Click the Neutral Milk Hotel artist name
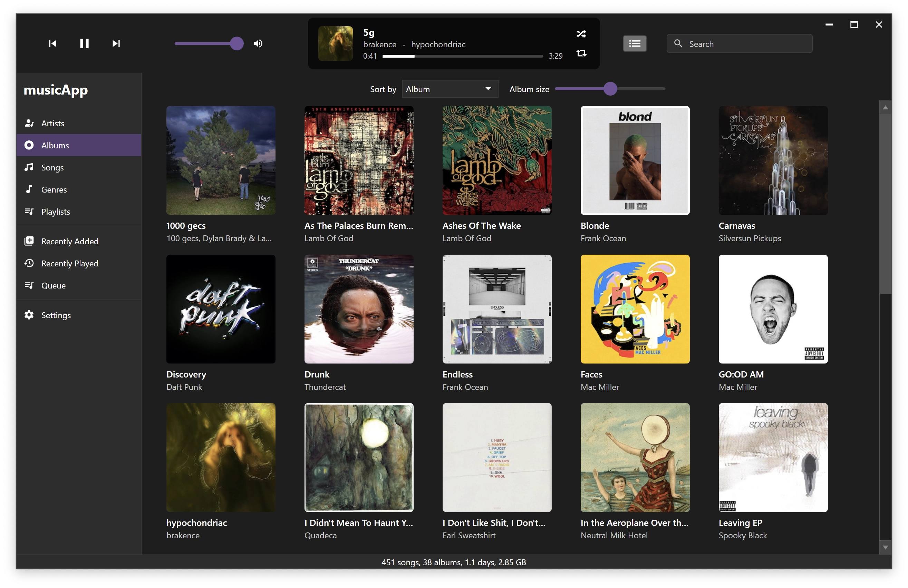Viewport: 908px width, 588px height. (x=614, y=536)
